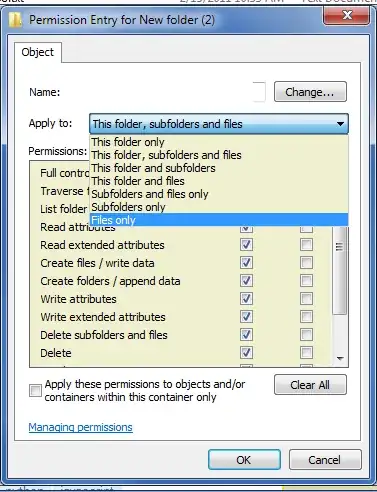Click the Change... button
Image resolution: width=377 pixels, height=492 pixels.
(x=310, y=92)
